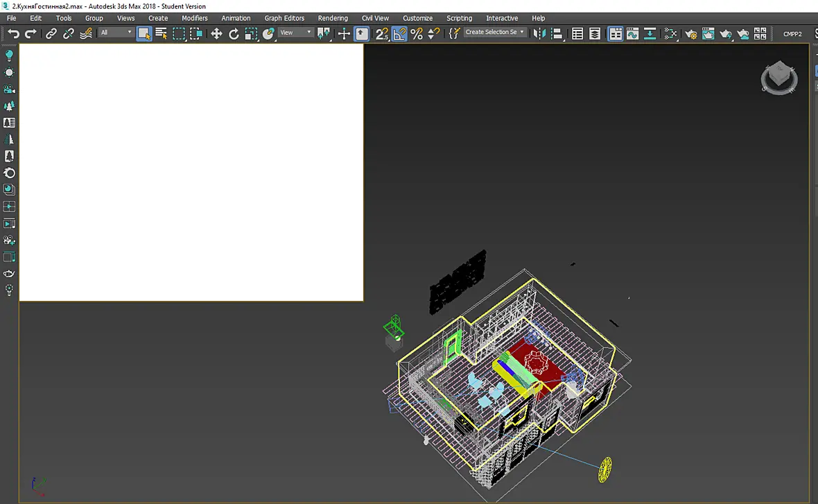Open the Edit menu
This screenshot has height=504, width=818.
point(36,18)
